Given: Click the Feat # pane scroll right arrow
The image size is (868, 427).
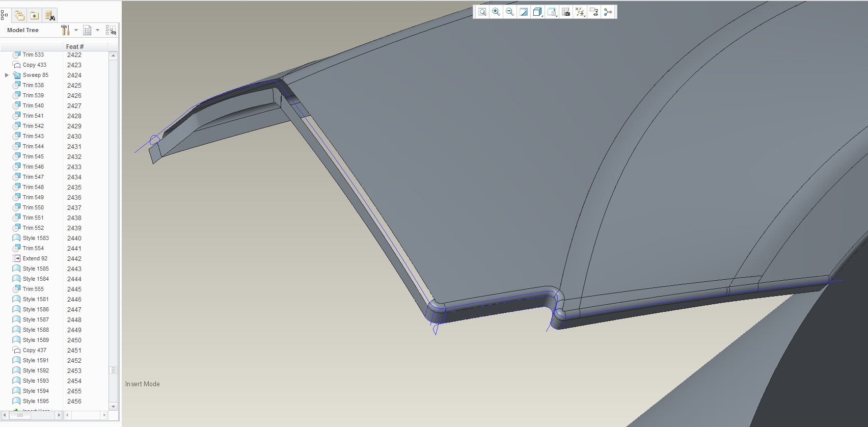Looking at the screenshot, I should (x=104, y=415).
